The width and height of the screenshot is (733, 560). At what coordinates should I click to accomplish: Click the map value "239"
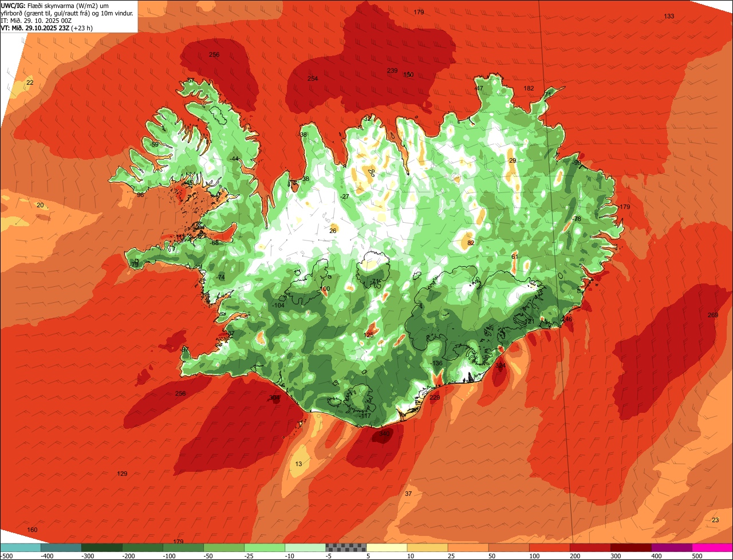click(x=392, y=70)
